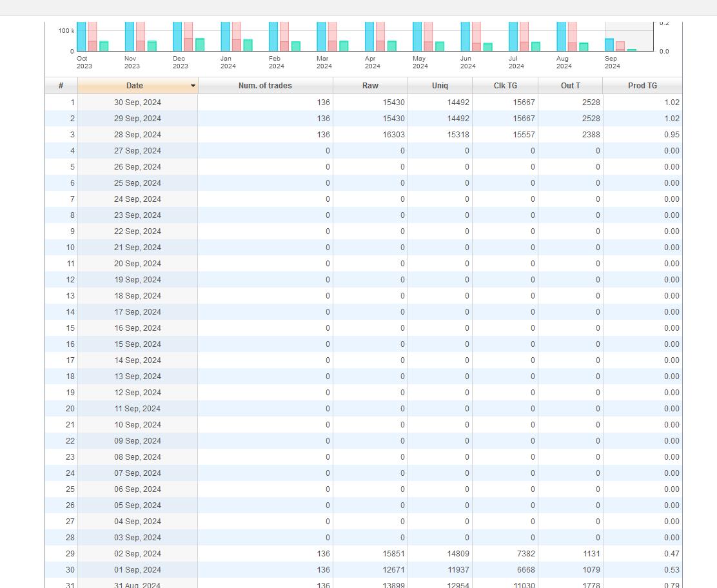Viewport: 717px width, 588px height.
Task: Click Out T value 1131
Action: [x=591, y=554]
